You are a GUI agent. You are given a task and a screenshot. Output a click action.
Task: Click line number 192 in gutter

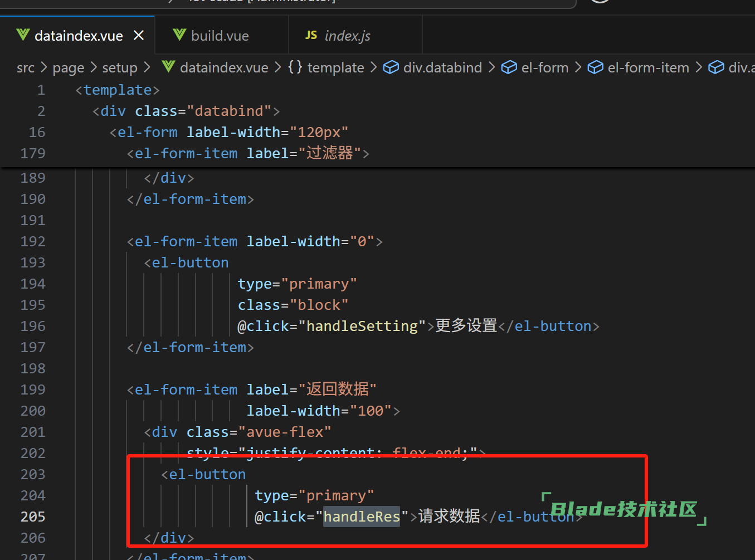pyautogui.click(x=33, y=241)
